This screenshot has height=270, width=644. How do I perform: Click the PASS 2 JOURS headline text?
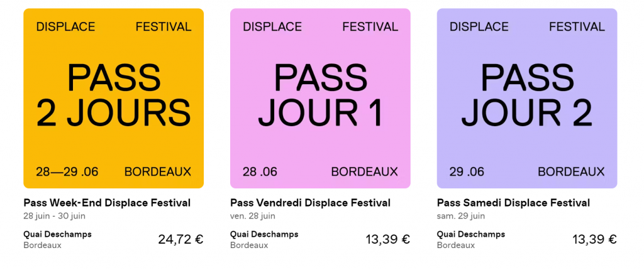[113, 95]
